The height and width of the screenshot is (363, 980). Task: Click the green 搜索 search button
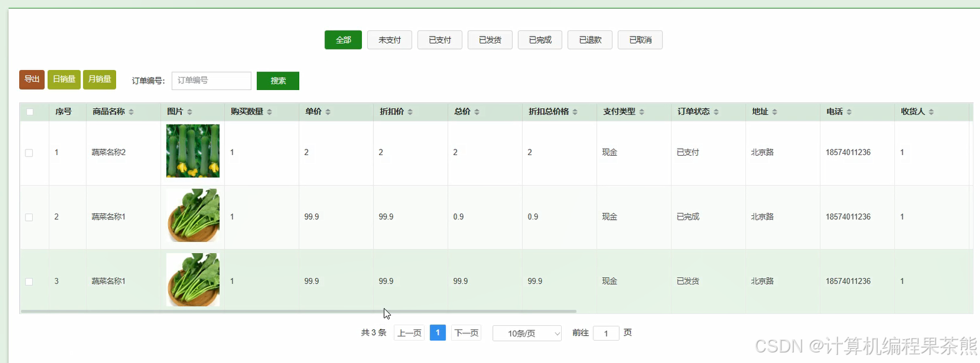coord(278,81)
